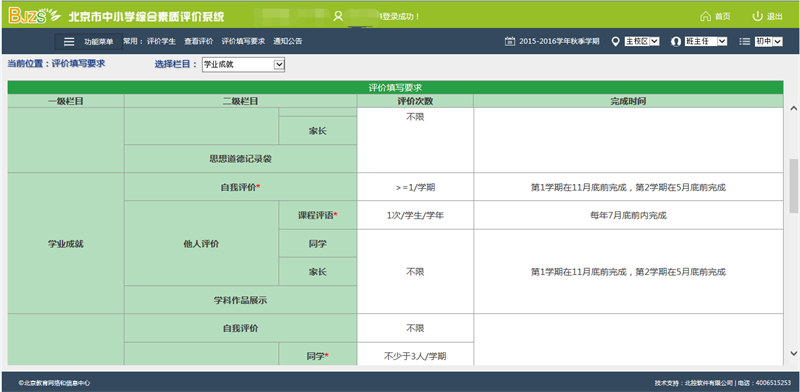Open the 初中 grade level dropdown

[768, 41]
